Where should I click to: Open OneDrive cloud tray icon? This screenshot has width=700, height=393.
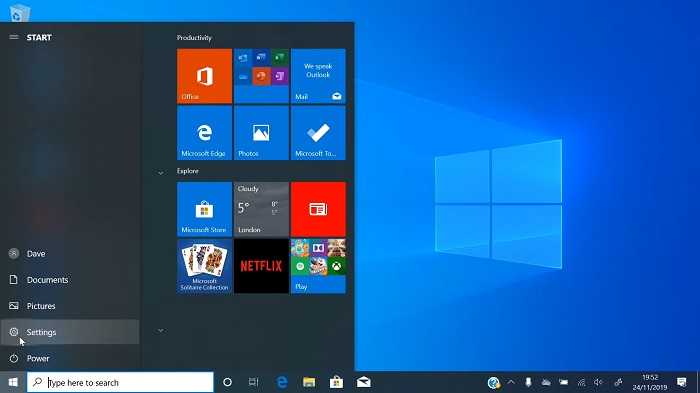[x=546, y=383]
